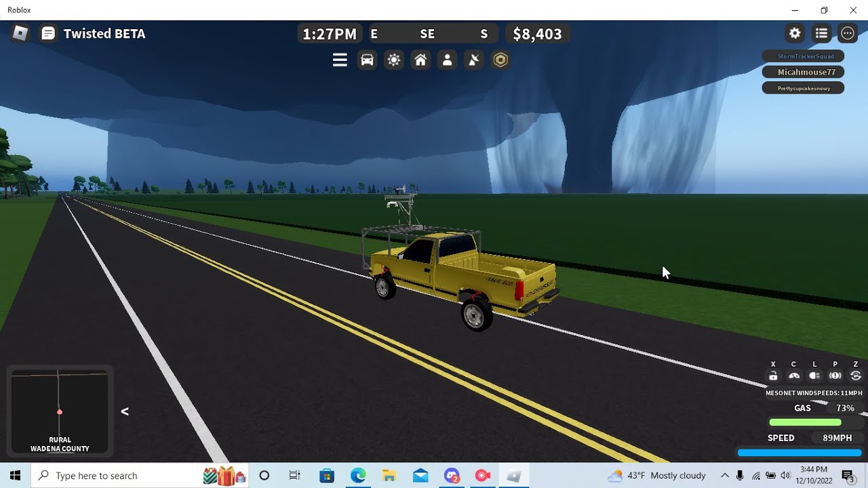This screenshot has height=488, width=868.
Task: Toggle cruise control speedometer (C)
Action: click(794, 376)
